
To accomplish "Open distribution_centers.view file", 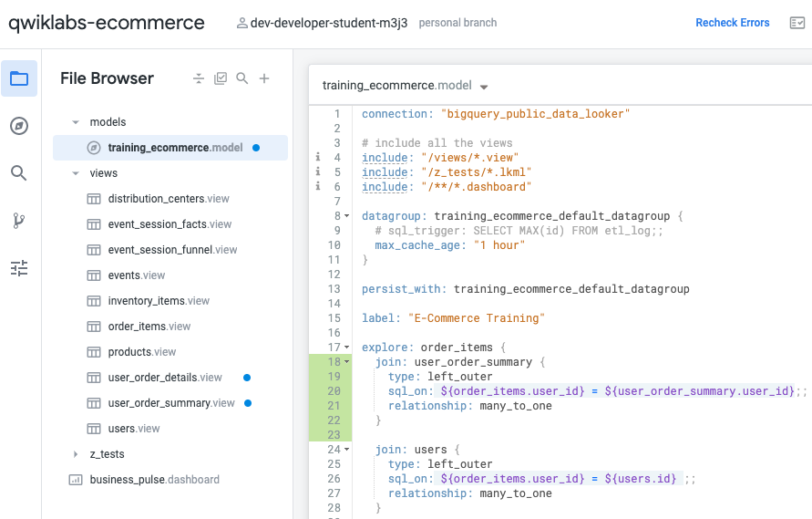I will pyautogui.click(x=169, y=199).
